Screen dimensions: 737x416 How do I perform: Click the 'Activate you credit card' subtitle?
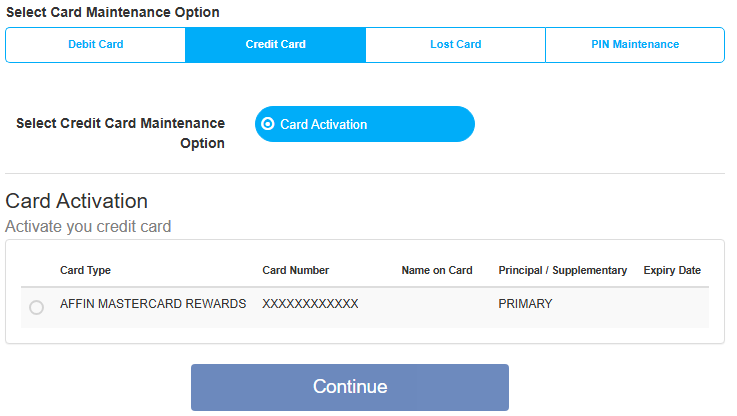88,227
